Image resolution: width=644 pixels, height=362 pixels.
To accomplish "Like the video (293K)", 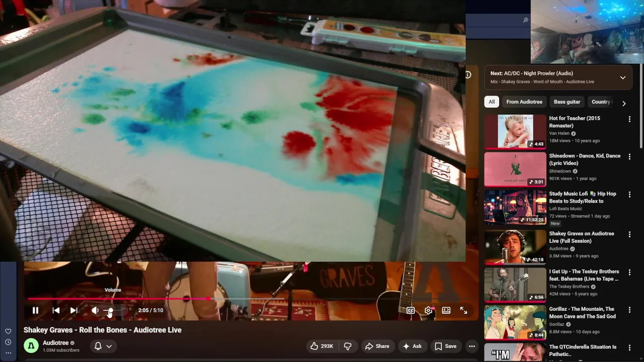I will click(x=321, y=346).
